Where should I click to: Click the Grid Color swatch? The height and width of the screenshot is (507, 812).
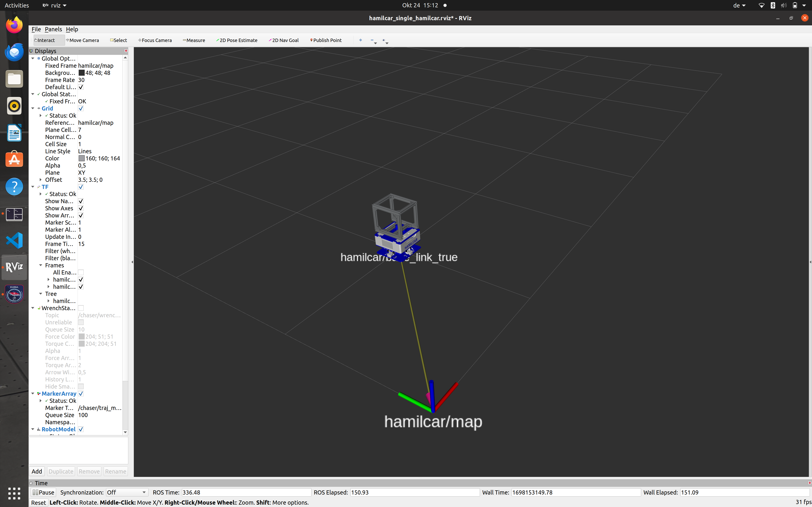81,158
